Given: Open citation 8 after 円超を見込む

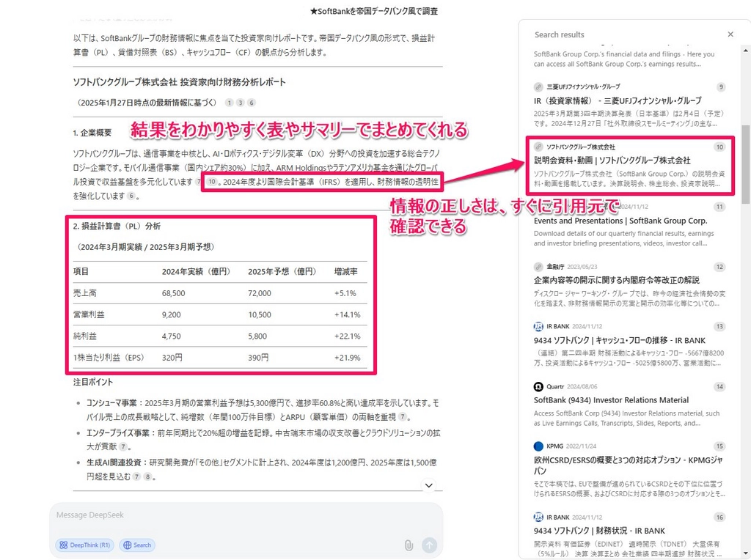Looking at the screenshot, I should click(147, 476).
